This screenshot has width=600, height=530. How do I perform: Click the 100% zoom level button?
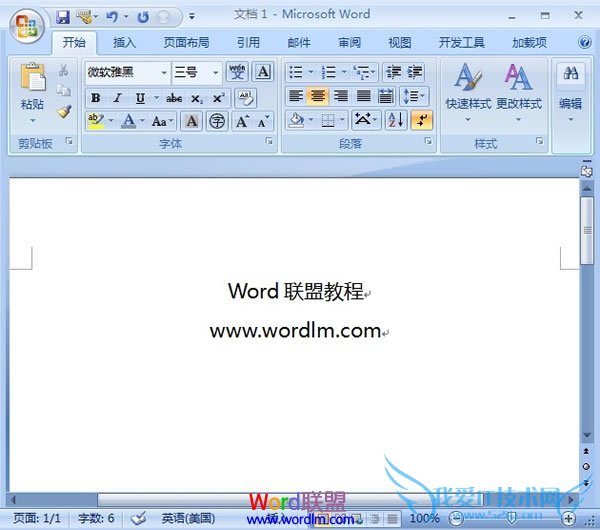pos(424,519)
